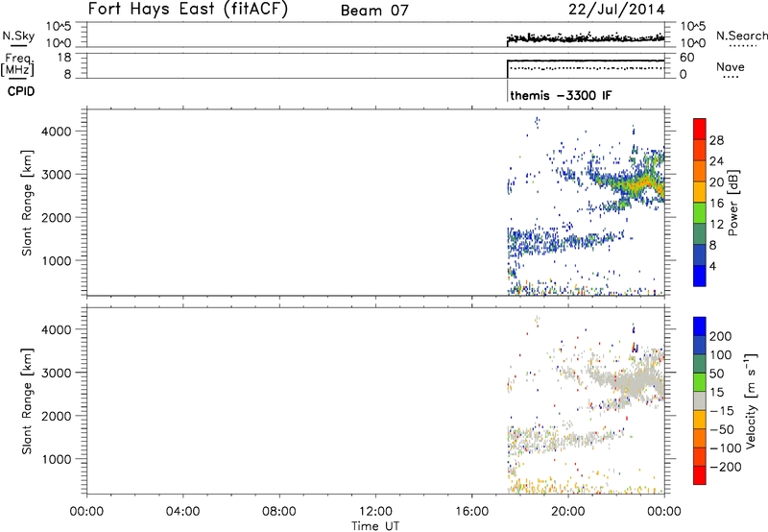Click the 'Fort Hays East (fitACF)' title
The width and height of the screenshot is (768, 532).
coord(188,9)
